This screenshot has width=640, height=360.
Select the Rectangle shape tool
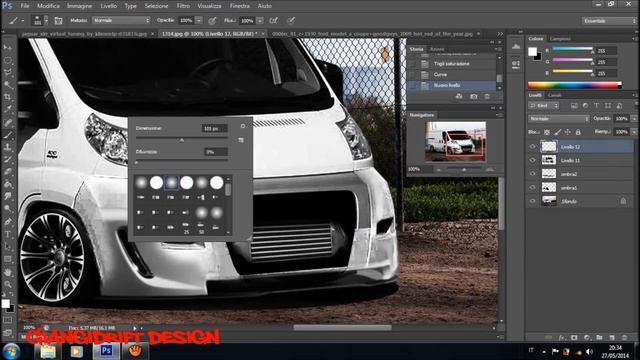point(8,259)
